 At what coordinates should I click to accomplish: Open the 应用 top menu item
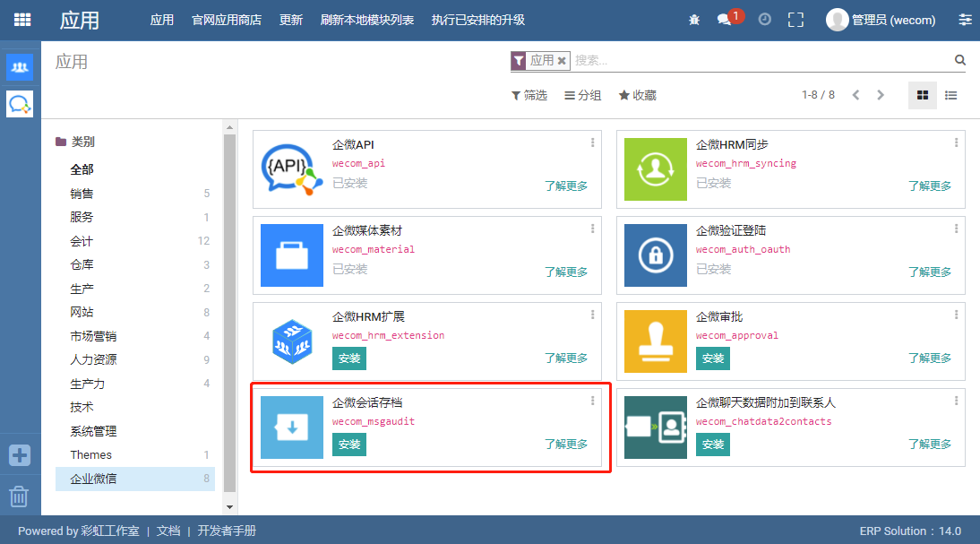coord(162,20)
